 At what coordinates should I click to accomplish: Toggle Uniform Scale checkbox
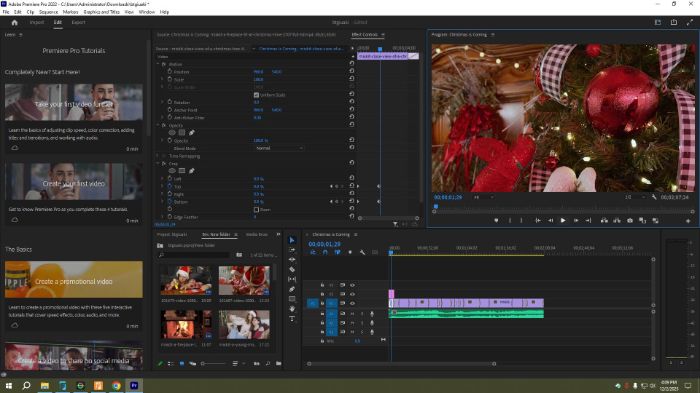(x=256, y=95)
